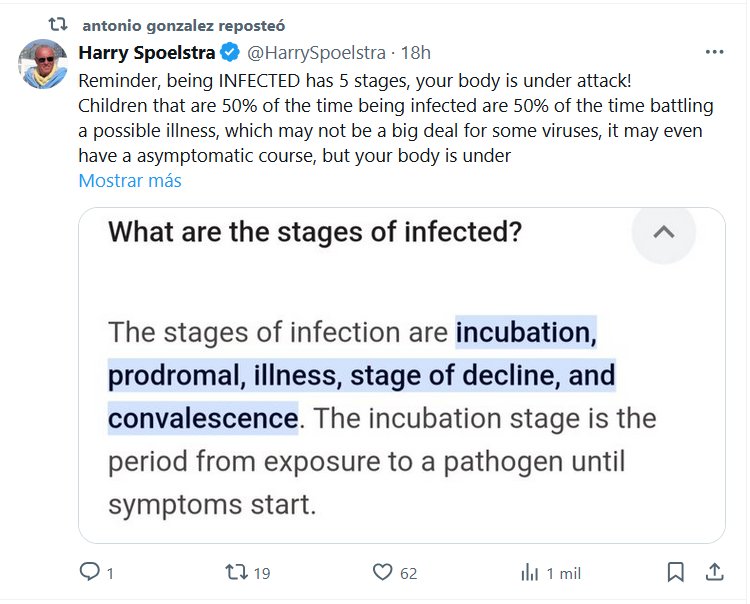Repost this tweet via retweet icon
This screenshot has height=604, width=750.
236,573
